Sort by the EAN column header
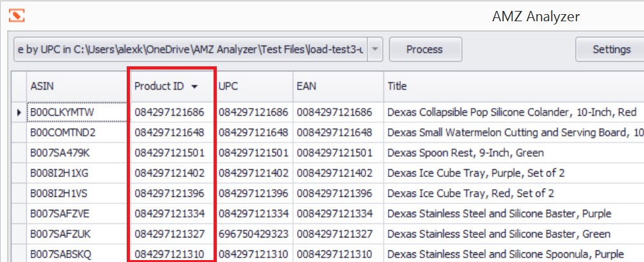 click(x=338, y=86)
